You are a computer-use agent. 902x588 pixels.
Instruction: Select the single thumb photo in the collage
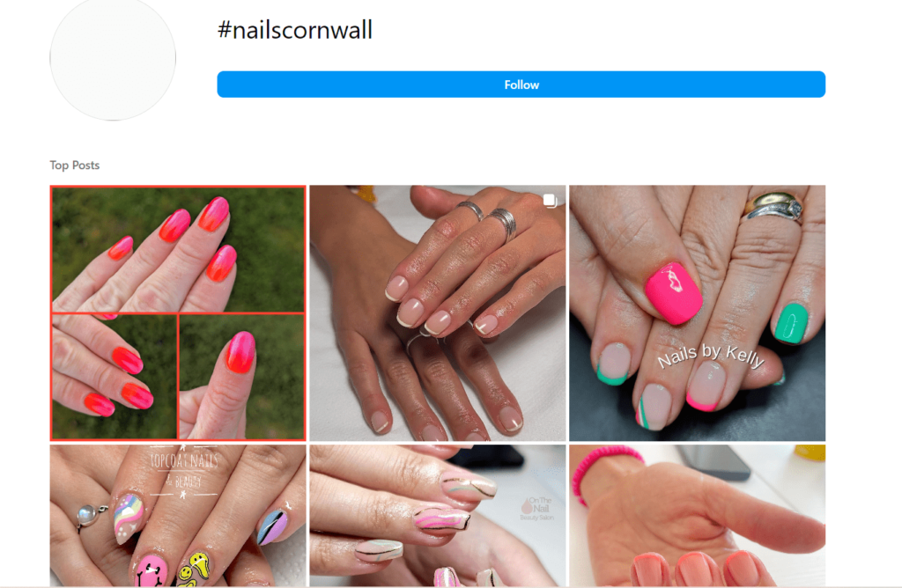[241, 377]
